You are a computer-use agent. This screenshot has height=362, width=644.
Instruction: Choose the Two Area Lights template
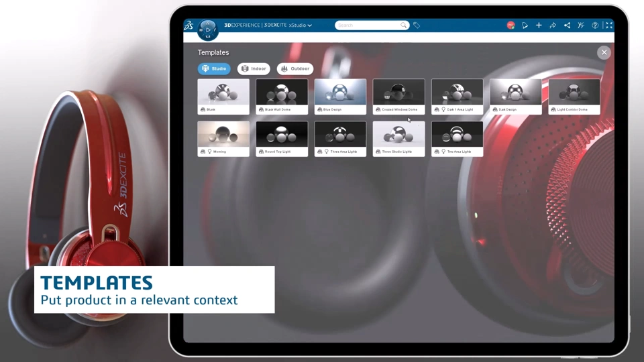[x=457, y=139]
